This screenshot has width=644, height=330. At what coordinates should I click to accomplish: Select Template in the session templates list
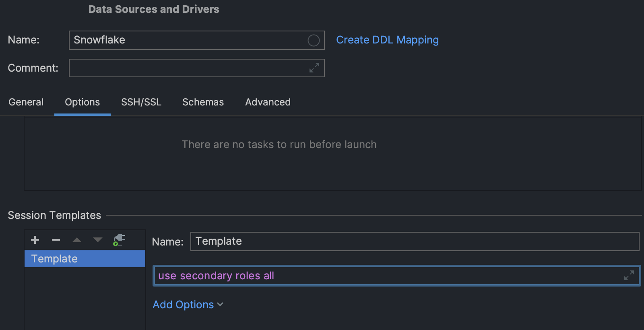tap(85, 259)
